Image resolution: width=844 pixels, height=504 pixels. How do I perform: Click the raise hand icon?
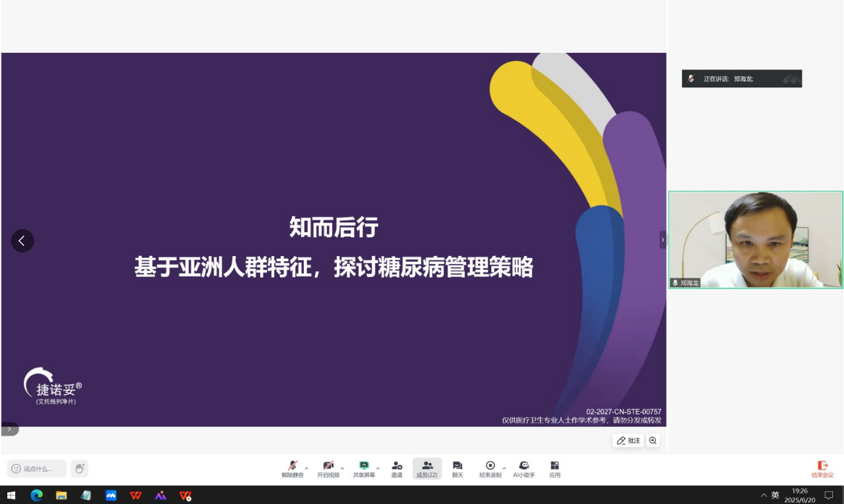pyautogui.click(x=79, y=468)
